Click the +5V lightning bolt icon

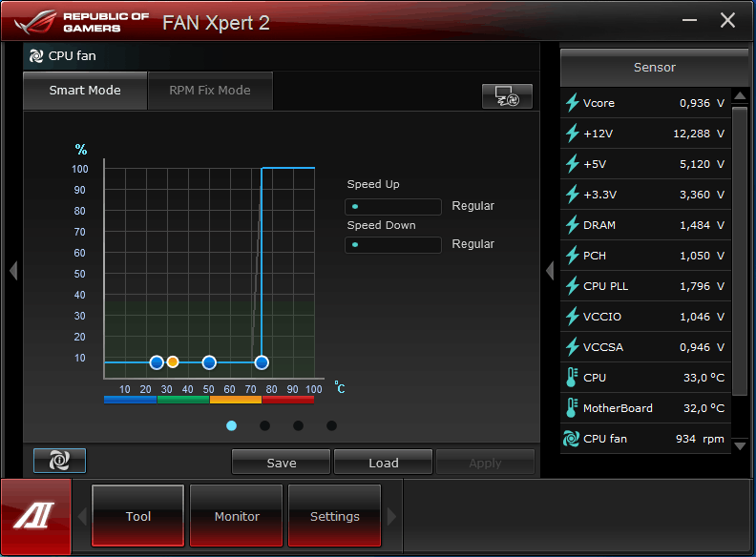point(573,164)
